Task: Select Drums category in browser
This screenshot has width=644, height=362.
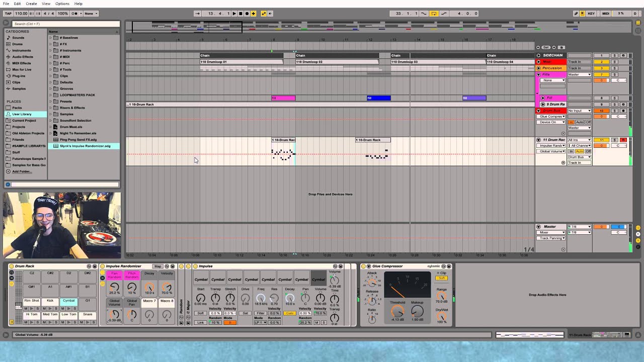Action: (x=18, y=44)
